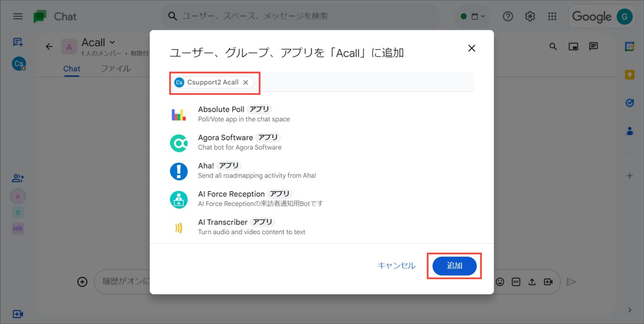The width and height of the screenshot is (644, 324).
Task: Click the new meeting video icon at bottom left
Action: [18, 314]
